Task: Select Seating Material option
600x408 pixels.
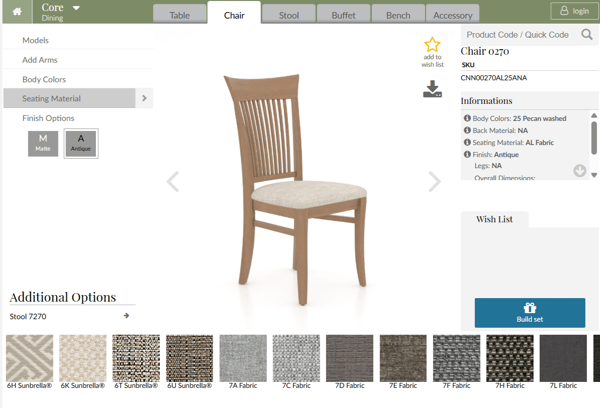Action: pos(69,98)
